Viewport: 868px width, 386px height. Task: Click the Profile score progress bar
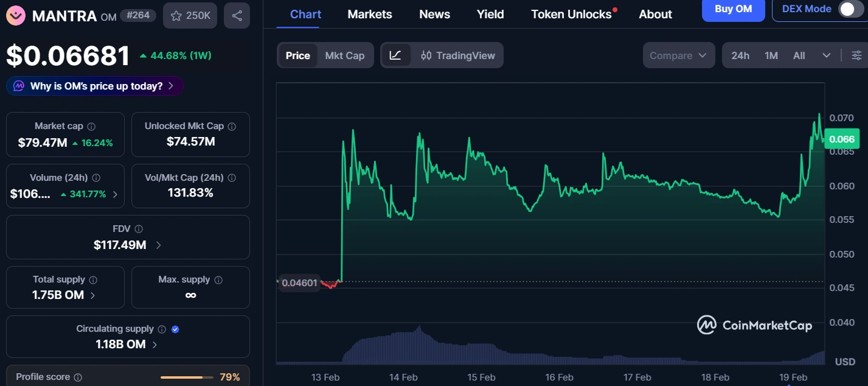181,377
